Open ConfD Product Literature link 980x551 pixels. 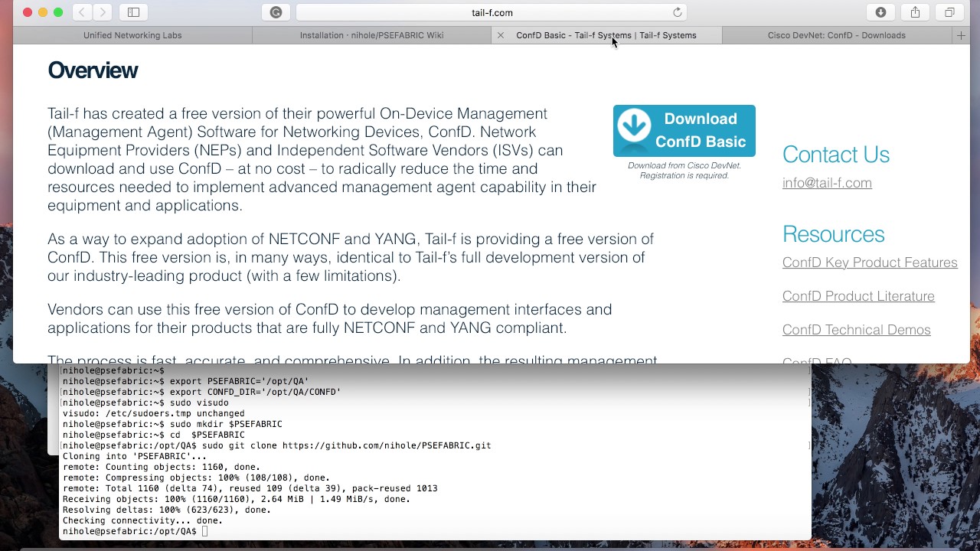click(x=858, y=296)
